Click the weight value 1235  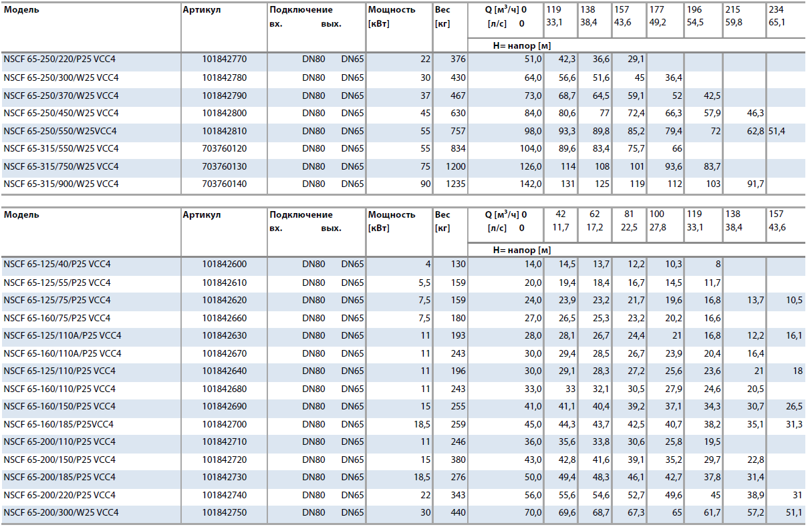[454, 184]
